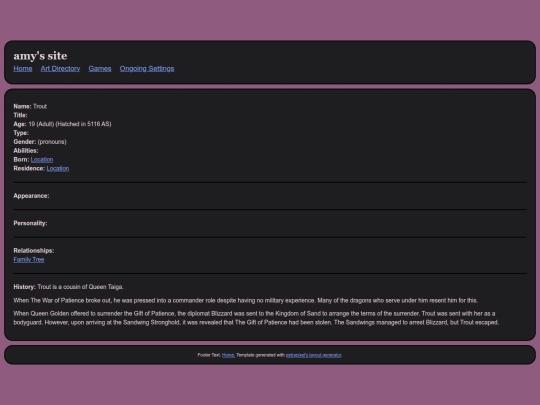Image resolution: width=540 pixels, height=405 pixels.
Task: Open the Home link in the top navigation
Action: click(23, 69)
